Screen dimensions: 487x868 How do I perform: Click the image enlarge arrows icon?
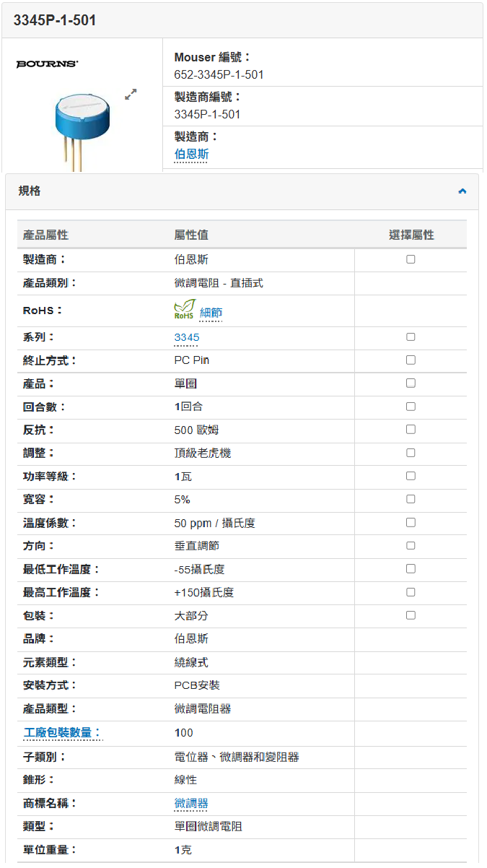click(131, 94)
